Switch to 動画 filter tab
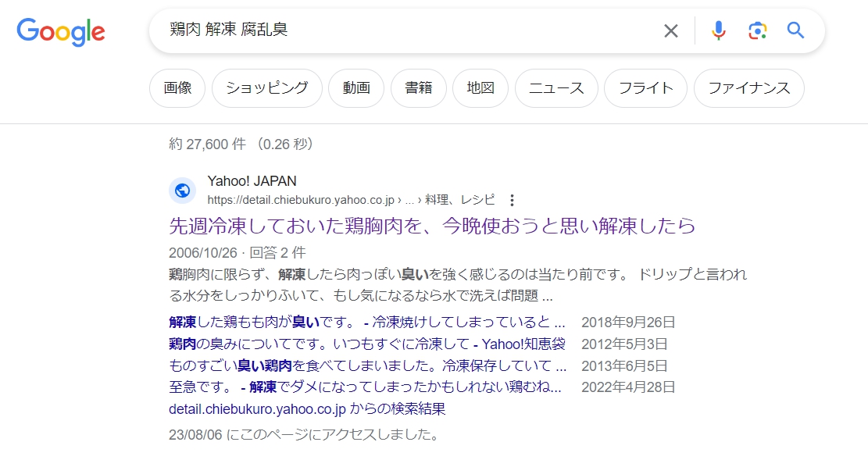Screen dimensions: 868x467 (x=356, y=88)
